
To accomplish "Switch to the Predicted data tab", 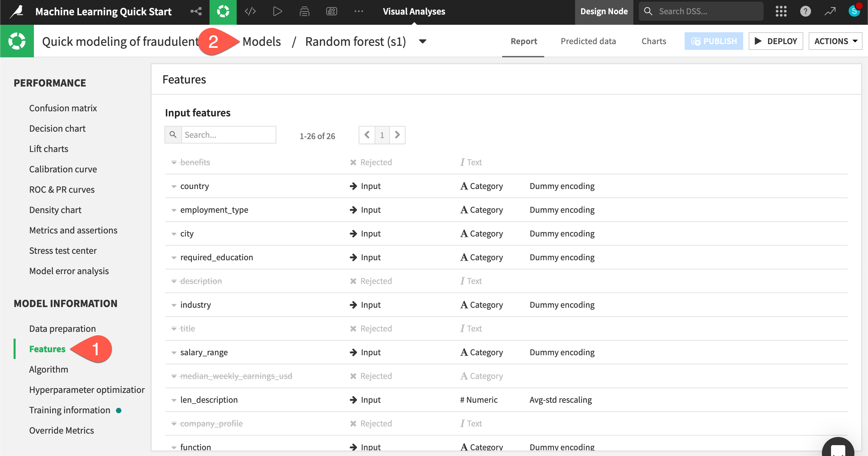I will 588,41.
